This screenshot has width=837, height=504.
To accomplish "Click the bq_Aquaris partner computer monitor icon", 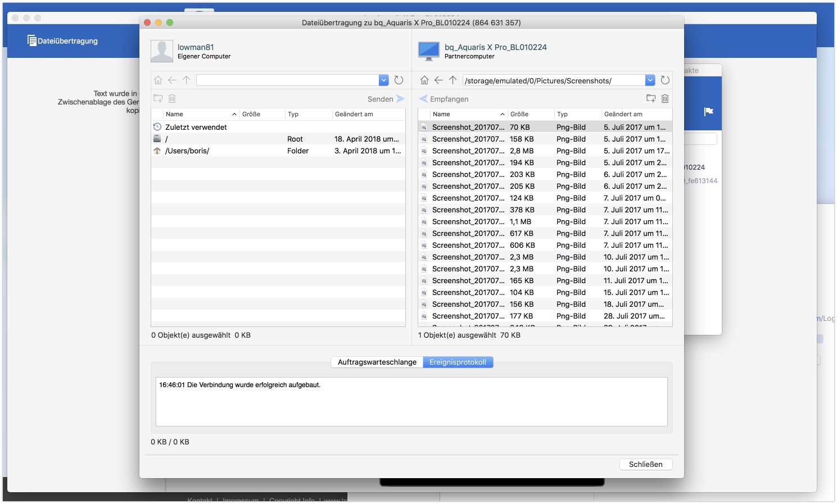I will pyautogui.click(x=429, y=51).
